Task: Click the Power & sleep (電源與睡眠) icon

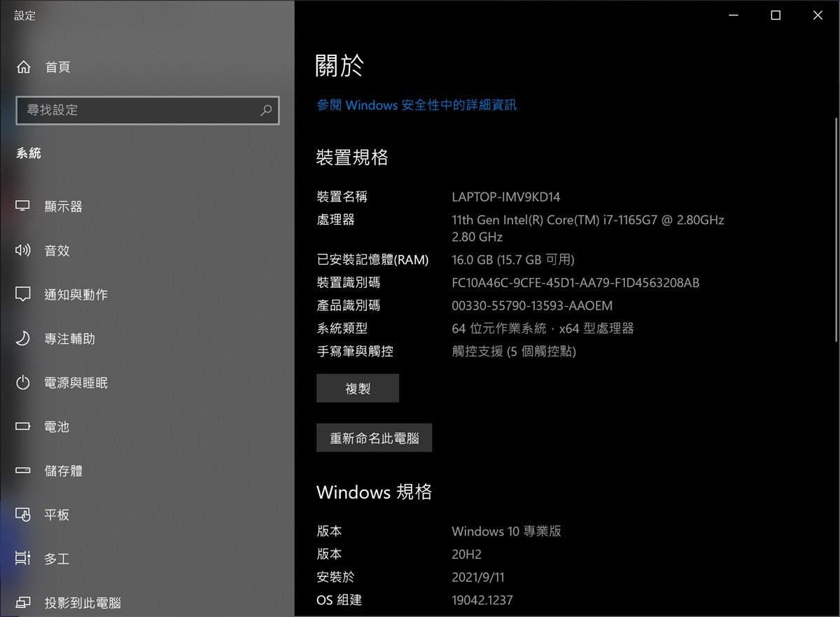Action: coord(23,383)
